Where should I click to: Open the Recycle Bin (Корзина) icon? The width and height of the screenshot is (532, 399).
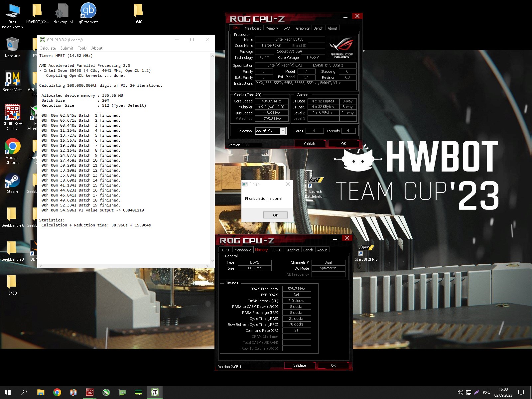12,47
